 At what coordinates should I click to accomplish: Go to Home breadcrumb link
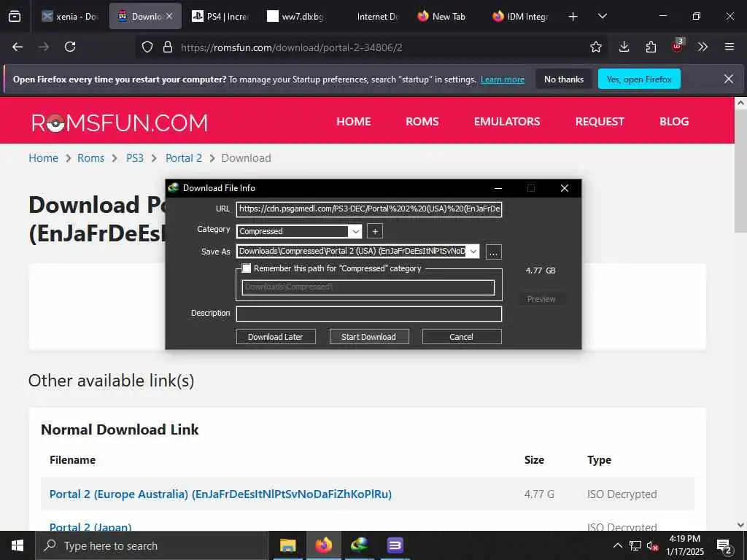[x=43, y=158]
